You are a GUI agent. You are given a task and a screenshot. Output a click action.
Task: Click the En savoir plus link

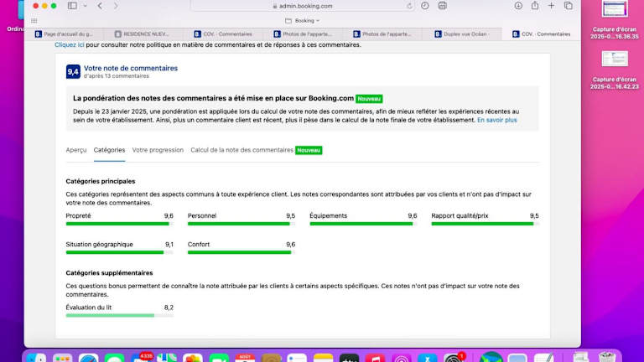pos(496,120)
